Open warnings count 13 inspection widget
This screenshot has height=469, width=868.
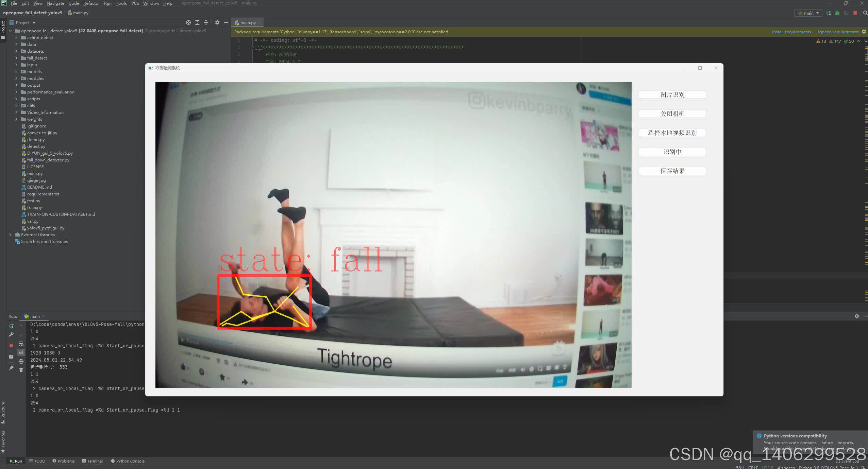click(x=821, y=41)
